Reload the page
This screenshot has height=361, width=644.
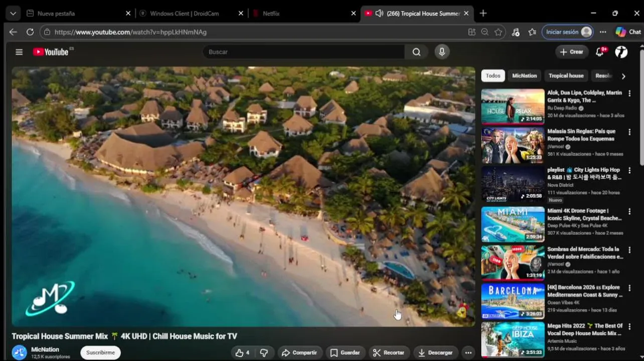coord(30,32)
